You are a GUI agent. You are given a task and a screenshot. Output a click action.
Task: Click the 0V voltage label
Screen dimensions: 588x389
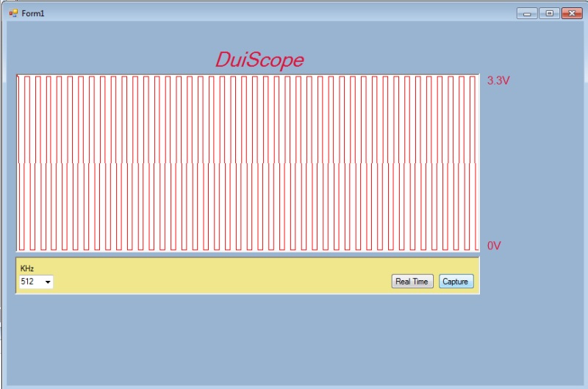coord(494,246)
